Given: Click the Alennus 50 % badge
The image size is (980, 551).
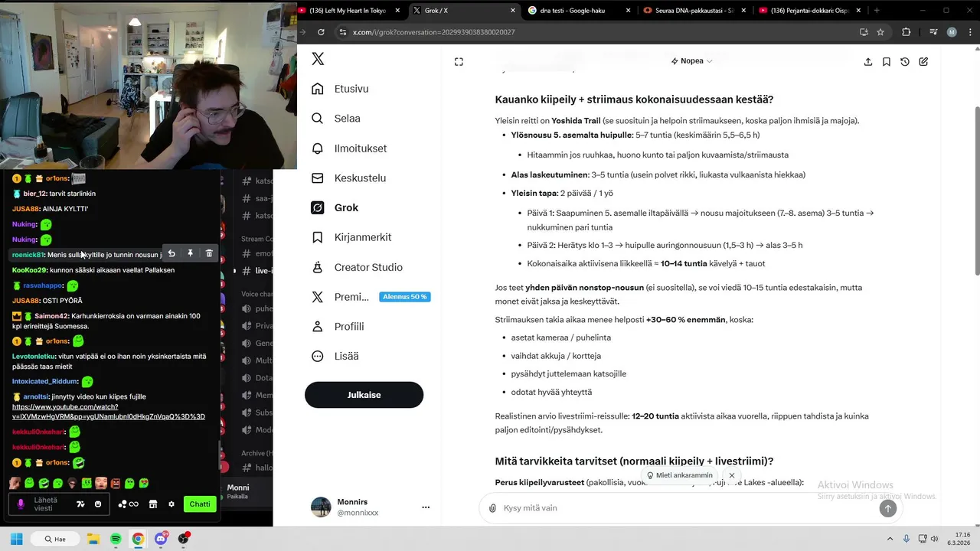Looking at the screenshot, I should coord(405,297).
